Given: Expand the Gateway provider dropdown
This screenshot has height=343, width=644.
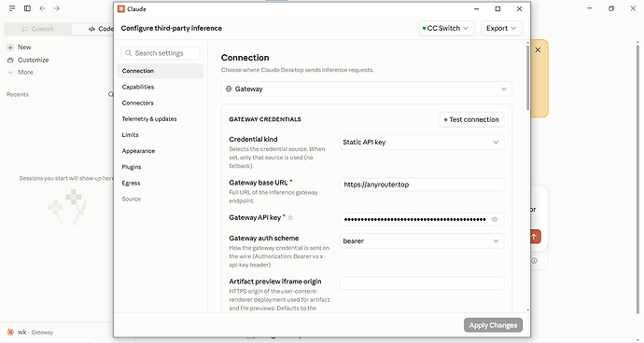Looking at the screenshot, I should click(367, 89).
